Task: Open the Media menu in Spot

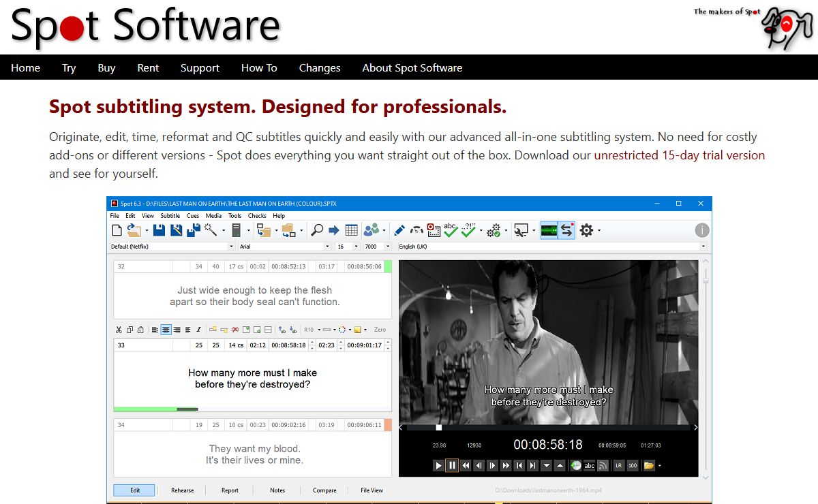Action: (213, 216)
